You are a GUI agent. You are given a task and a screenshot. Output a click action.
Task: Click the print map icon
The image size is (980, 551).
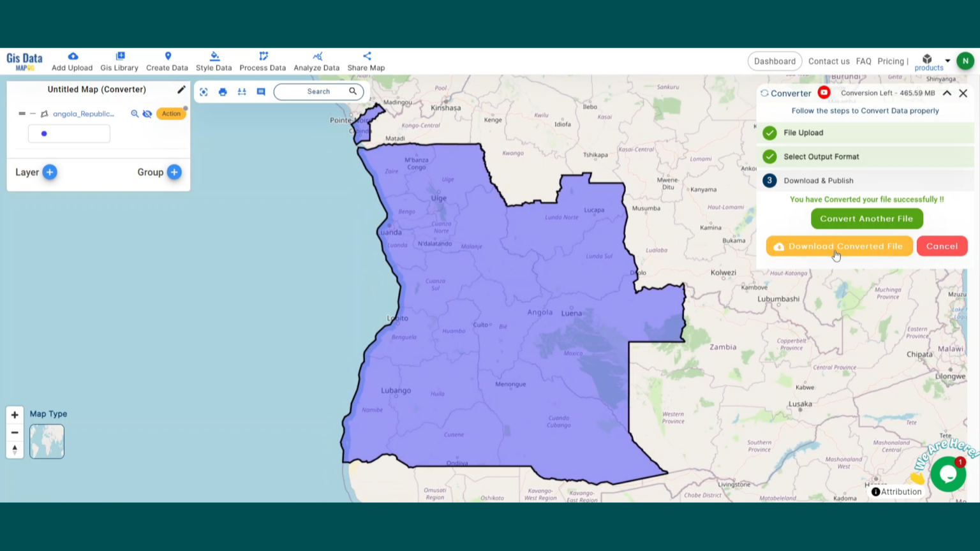coord(223,91)
